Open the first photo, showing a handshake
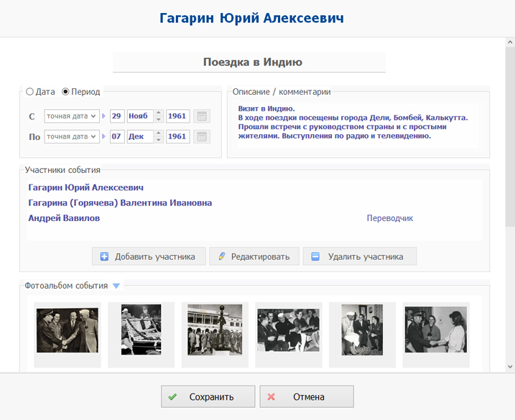515x420 pixels. 68,330
